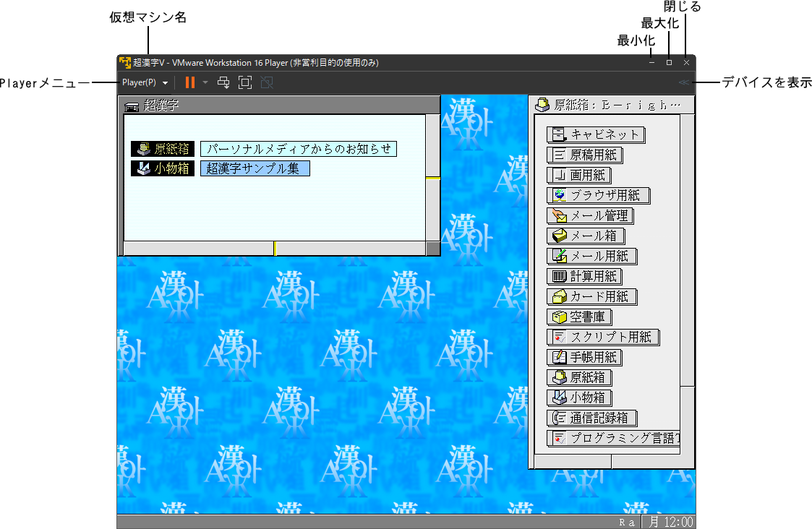Open the Player(P) menu
The image size is (812, 529).
point(145,83)
